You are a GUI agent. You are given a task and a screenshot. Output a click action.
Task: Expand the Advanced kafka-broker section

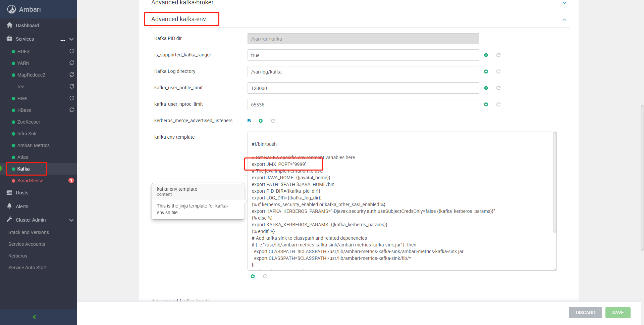(565, 3)
